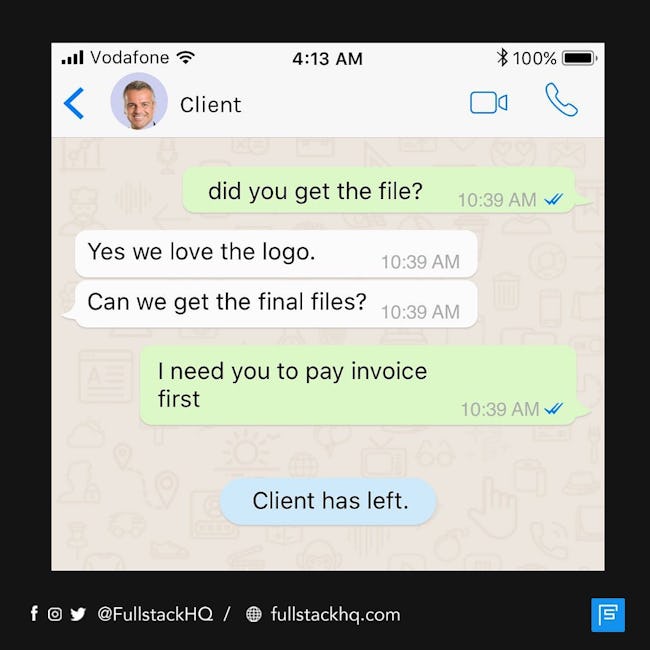The height and width of the screenshot is (650, 650).
Task: Click the blue Fullstack logo badge
Action: pos(608,615)
